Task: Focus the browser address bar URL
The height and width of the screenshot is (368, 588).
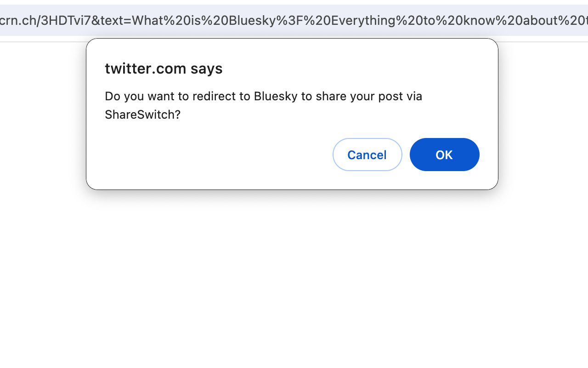Action: pyautogui.click(x=294, y=20)
